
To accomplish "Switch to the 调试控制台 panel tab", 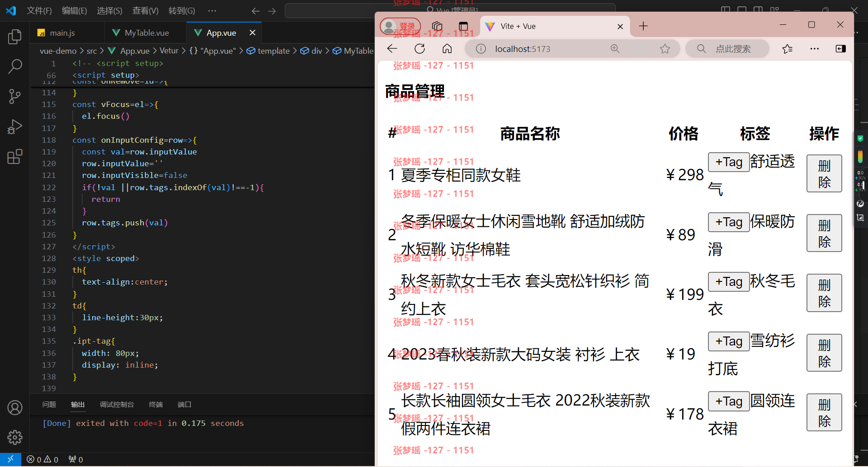I will coord(117,404).
